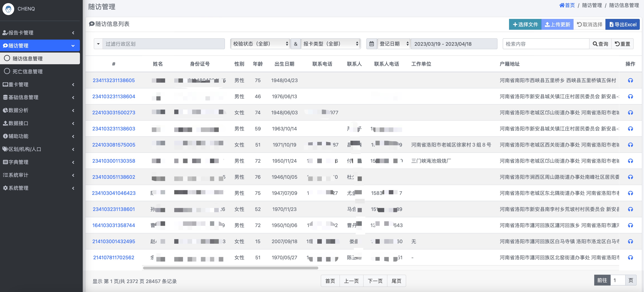Viewport: 644px width, 292px height.
Task: Click the calendar icon beside 登记日期
Action: click(371, 44)
